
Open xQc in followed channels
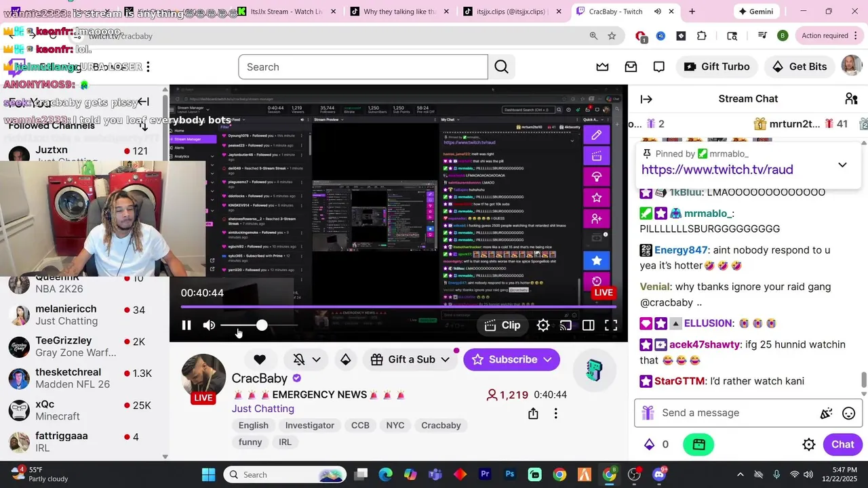[83, 410]
